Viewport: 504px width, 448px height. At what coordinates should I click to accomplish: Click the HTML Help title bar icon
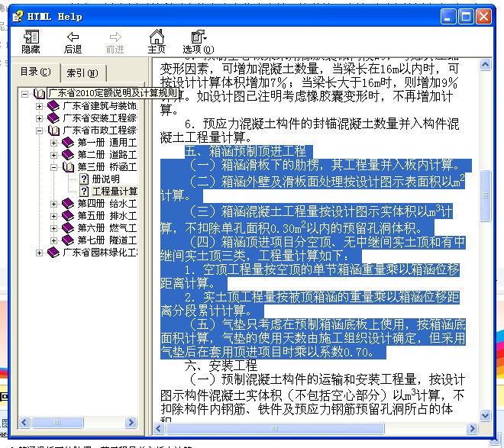(x=18, y=16)
